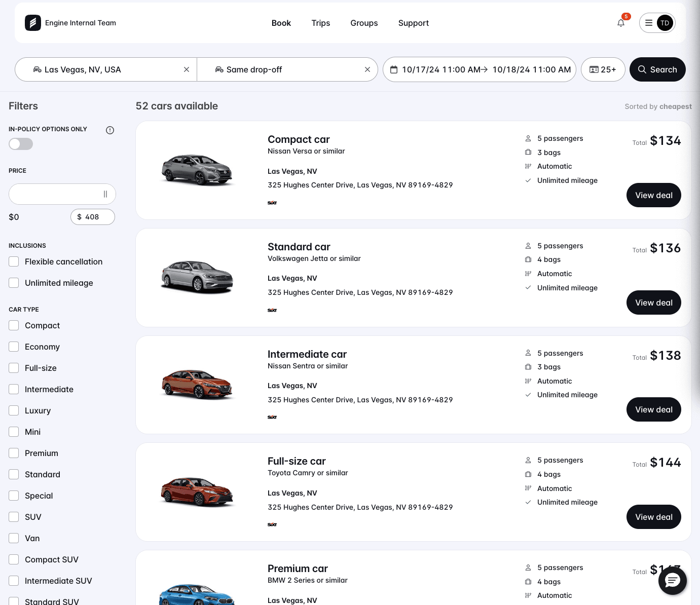View deal for the Compact car

pyautogui.click(x=653, y=195)
